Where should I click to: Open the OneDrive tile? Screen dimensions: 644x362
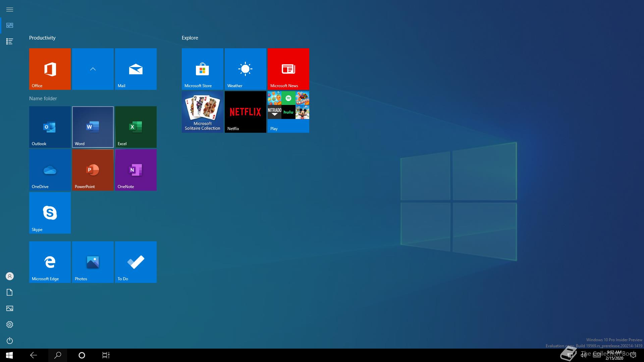50,170
